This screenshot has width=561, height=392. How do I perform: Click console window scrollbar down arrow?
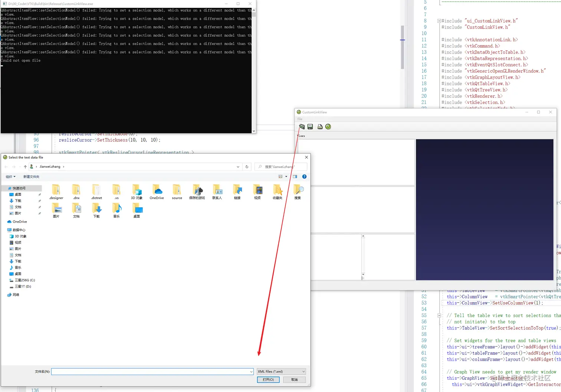tap(254, 131)
